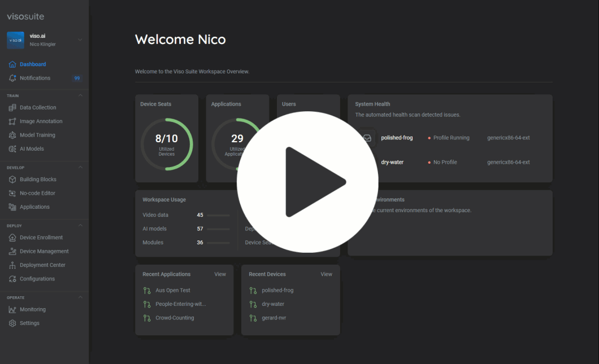Open the viso.ai workspace switcher dropdown
599x364 pixels.
80,40
